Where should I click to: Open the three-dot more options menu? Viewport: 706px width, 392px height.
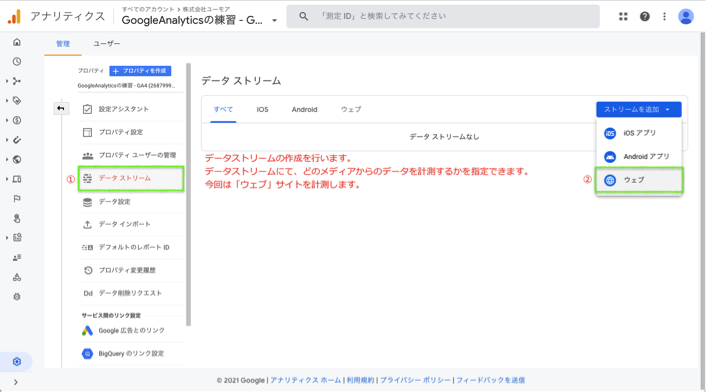tap(664, 17)
